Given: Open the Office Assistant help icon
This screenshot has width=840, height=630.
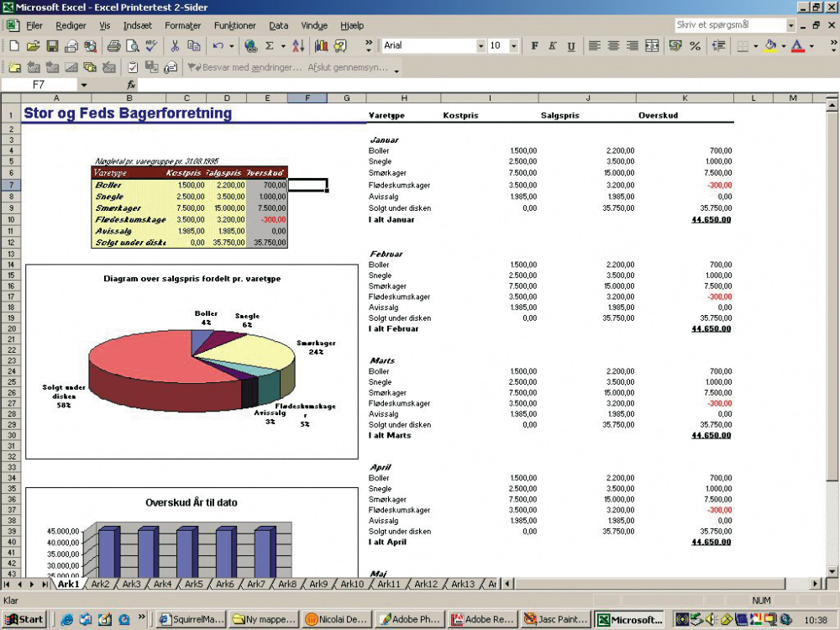Looking at the screenshot, I should click(x=340, y=46).
